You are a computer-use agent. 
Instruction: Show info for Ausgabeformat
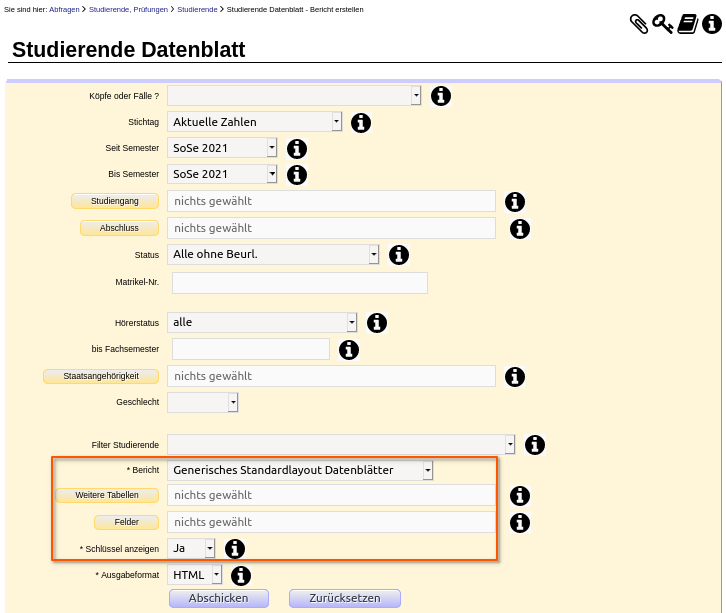pyautogui.click(x=241, y=576)
